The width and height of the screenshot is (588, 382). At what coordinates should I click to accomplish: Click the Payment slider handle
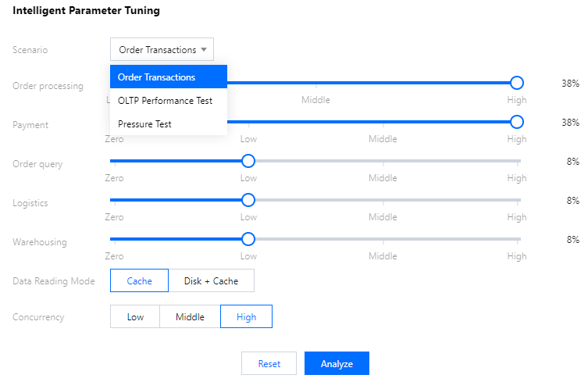[x=516, y=121]
